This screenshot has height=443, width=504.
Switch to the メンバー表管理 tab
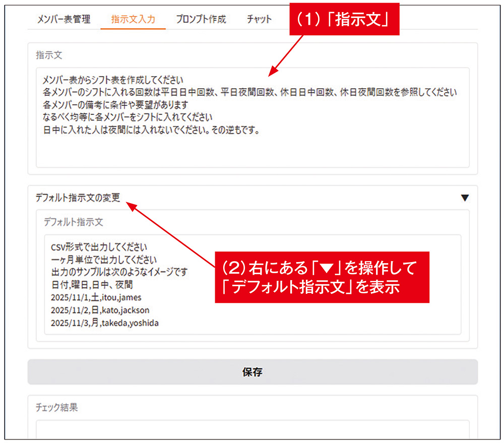pos(64,19)
